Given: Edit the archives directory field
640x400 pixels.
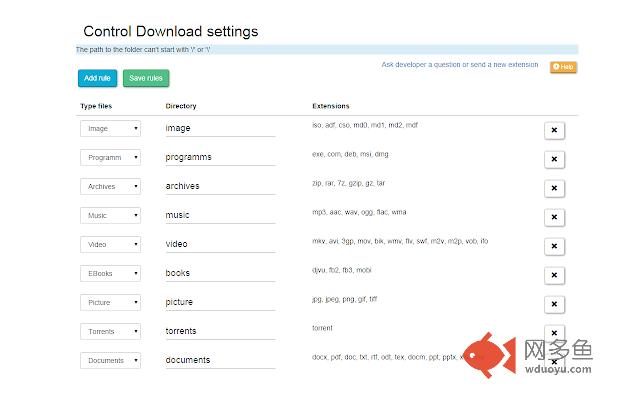Looking at the screenshot, I should tap(220, 187).
